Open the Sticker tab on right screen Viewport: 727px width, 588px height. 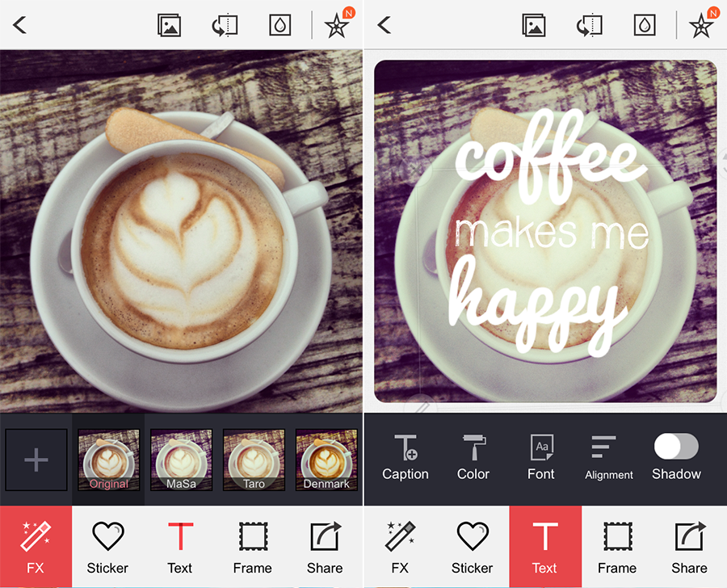(473, 547)
